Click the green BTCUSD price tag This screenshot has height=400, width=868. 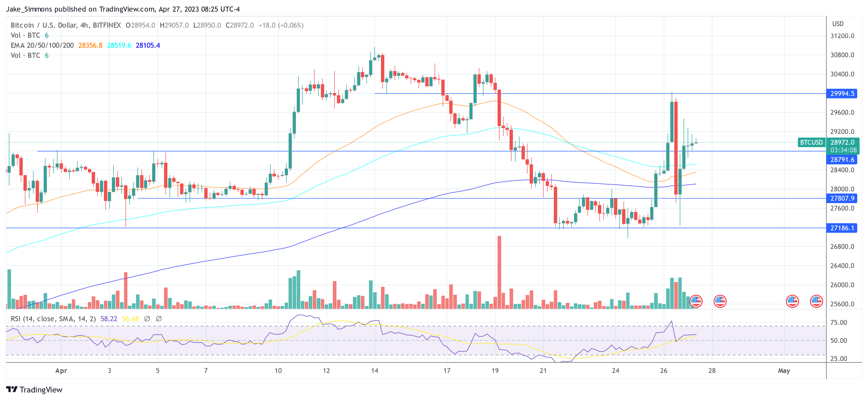[x=811, y=142]
